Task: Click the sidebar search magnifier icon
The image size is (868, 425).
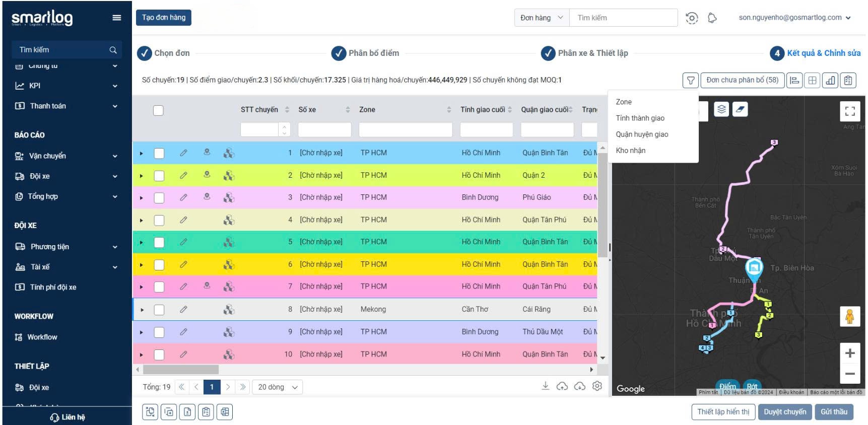Action: [113, 50]
